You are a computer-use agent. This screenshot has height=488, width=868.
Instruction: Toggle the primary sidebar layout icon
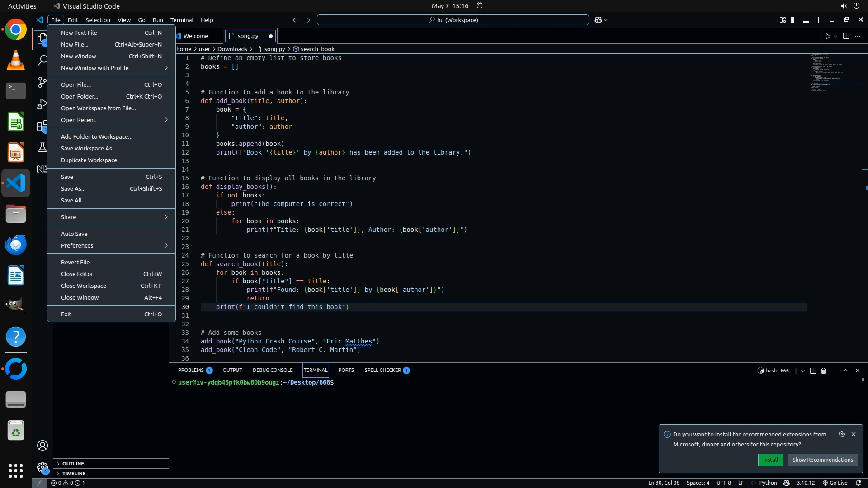pyautogui.click(x=794, y=20)
